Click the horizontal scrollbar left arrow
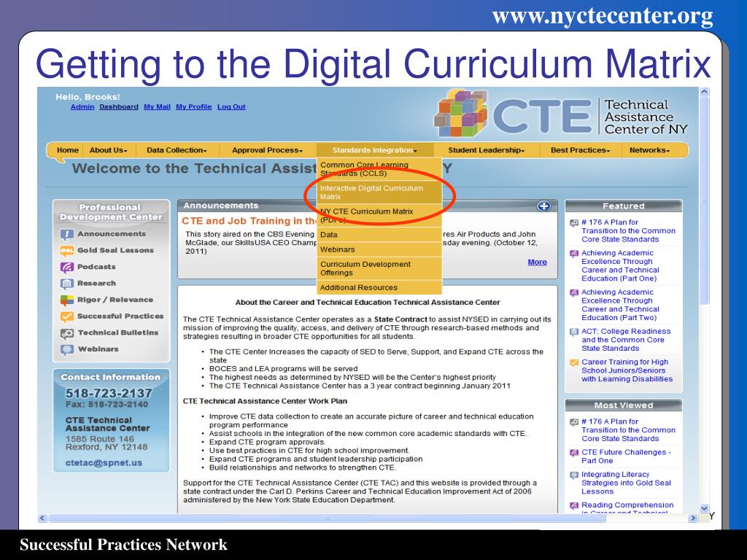Image resolution: width=747 pixels, height=560 pixels. click(42, 518)
